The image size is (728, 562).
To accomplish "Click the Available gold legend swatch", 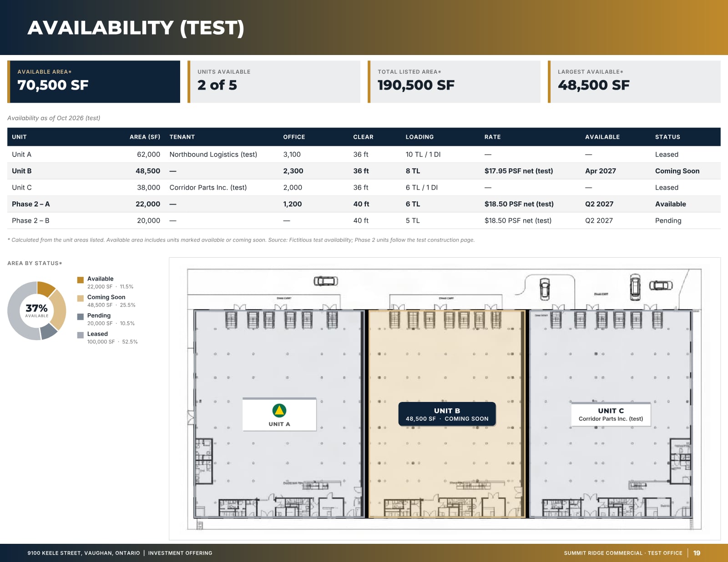I will point(81,280).
